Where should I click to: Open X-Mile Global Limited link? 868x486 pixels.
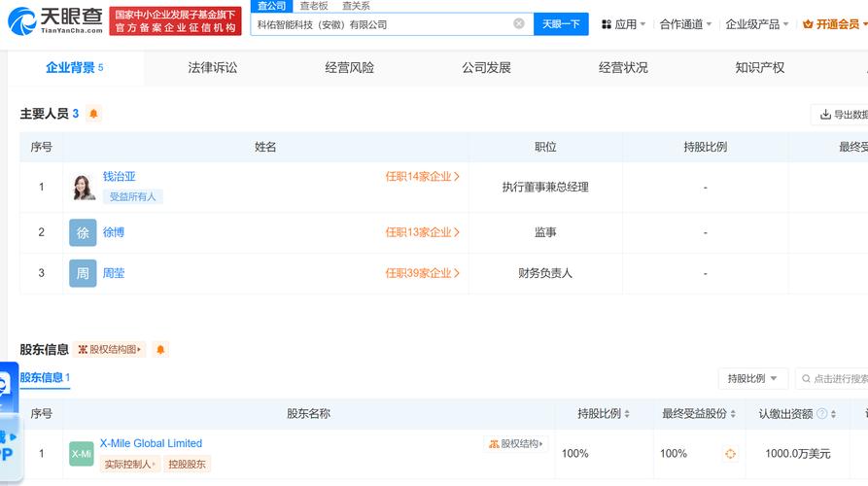click(151, 443)
